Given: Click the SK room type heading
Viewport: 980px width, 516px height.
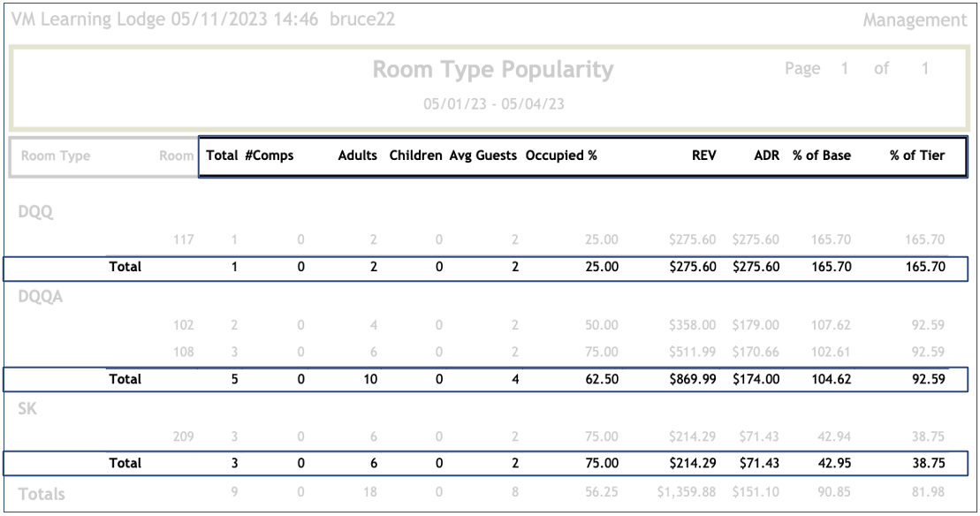Looking at the screenshot, I should [27, 409].
